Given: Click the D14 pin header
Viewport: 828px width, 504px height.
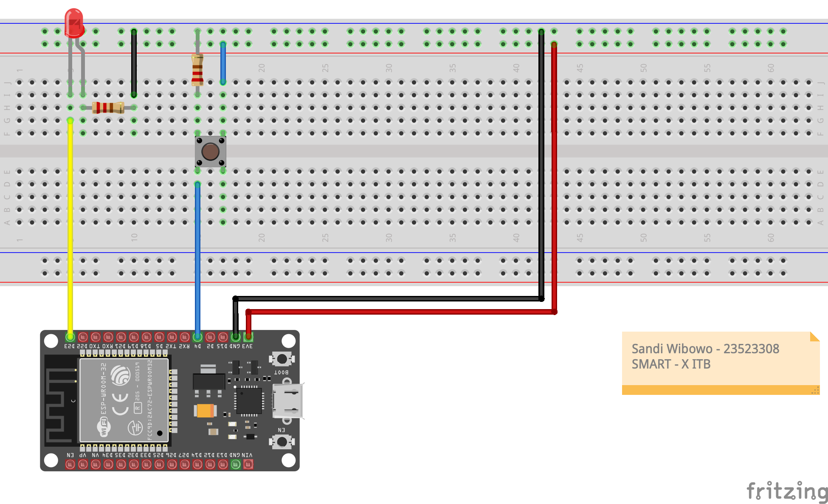Looking at the screenshot, I should click(x=197, y=465).
